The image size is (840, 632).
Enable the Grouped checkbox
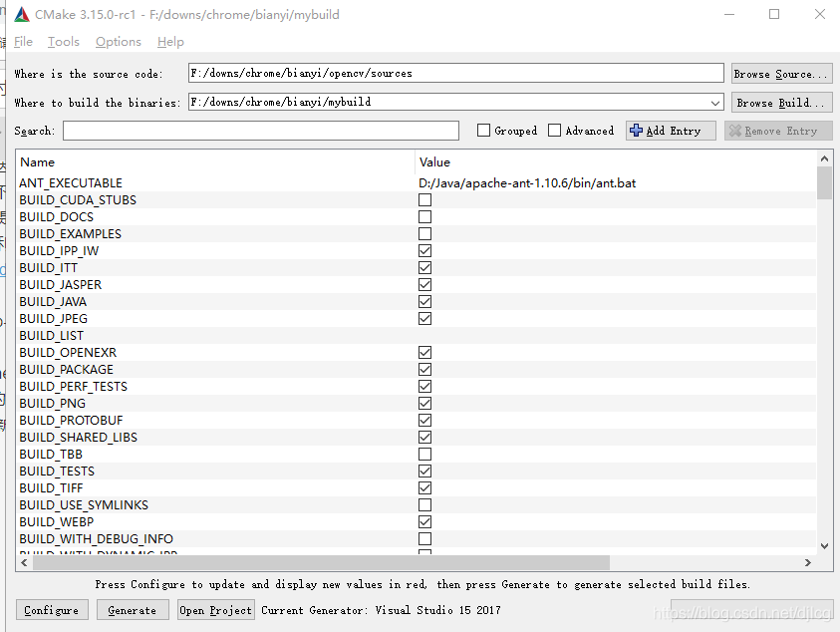coord(483,131)
